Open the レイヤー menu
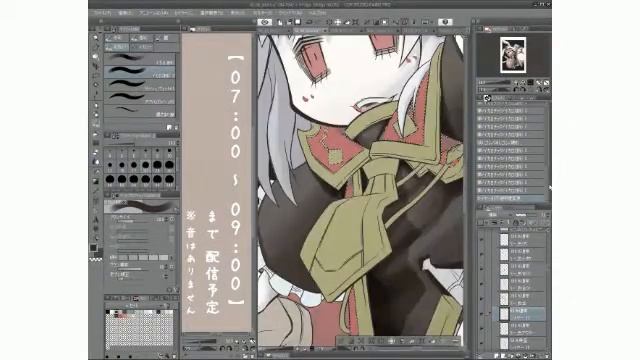Viewport: 640px width, 360px height. pos(183,13)
